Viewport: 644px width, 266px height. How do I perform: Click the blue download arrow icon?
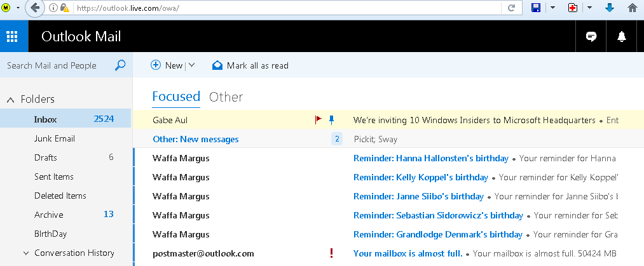[610, 8]
